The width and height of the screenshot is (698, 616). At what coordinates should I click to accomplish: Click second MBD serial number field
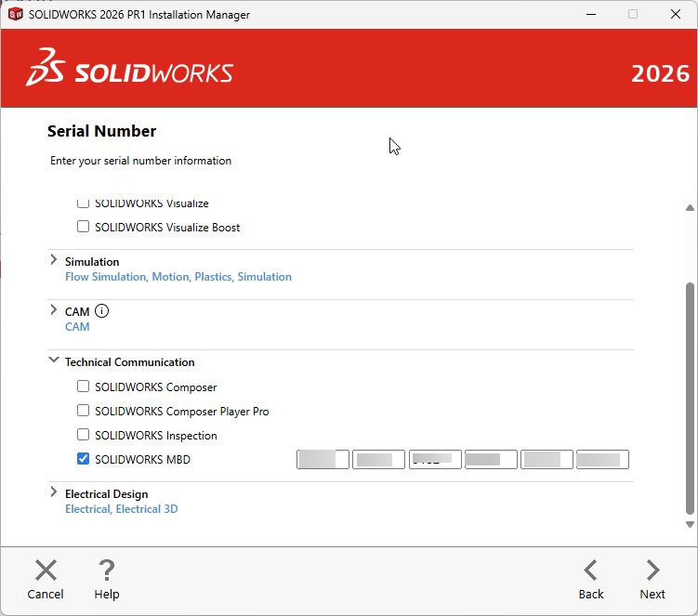pos(378,459)
